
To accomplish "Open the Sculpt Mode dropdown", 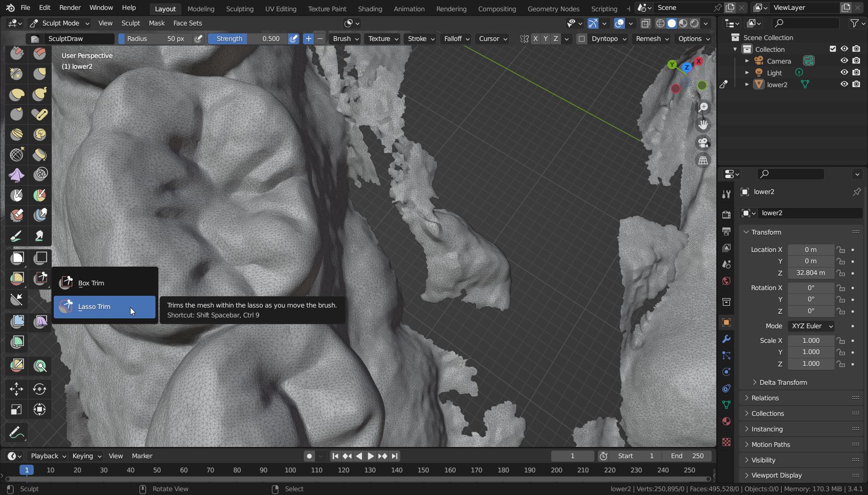I will coord(59,23).
